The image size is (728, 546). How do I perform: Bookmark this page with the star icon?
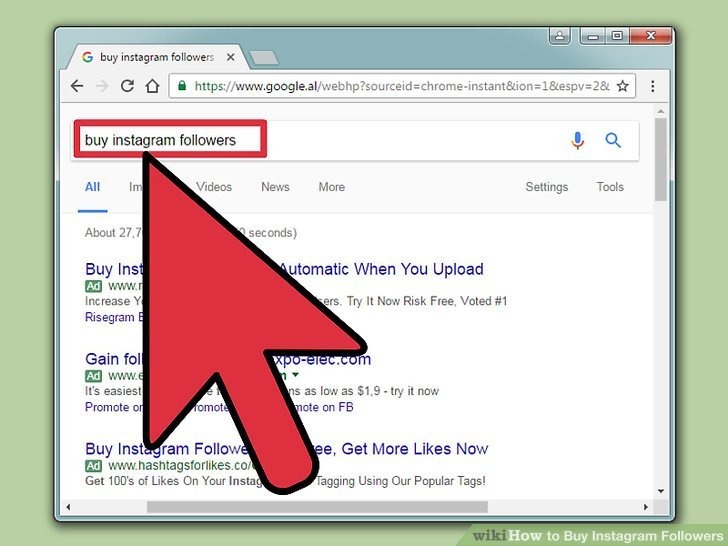click(x=623, y=86)
